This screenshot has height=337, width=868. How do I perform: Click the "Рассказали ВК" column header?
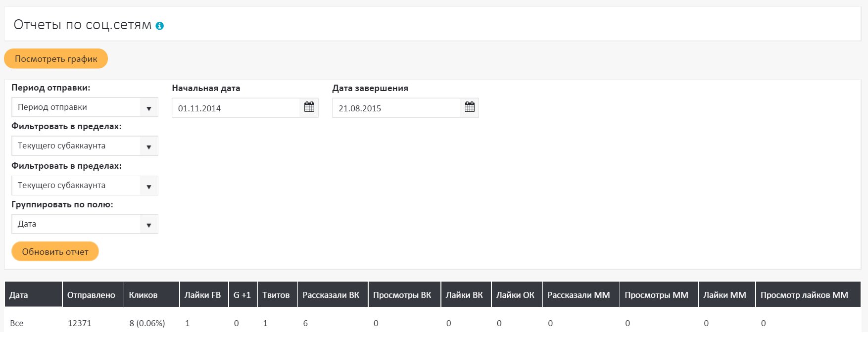[x=331, y=295]
